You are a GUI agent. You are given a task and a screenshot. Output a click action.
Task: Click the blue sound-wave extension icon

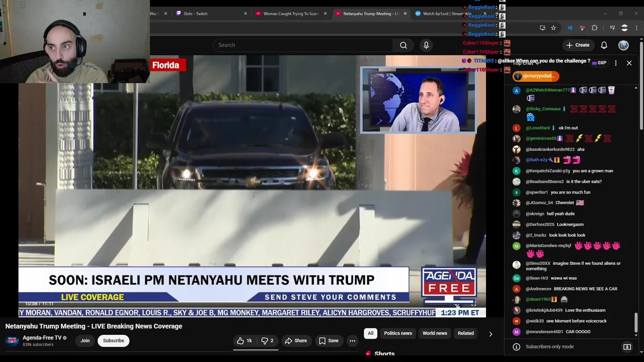pos(570,28)
